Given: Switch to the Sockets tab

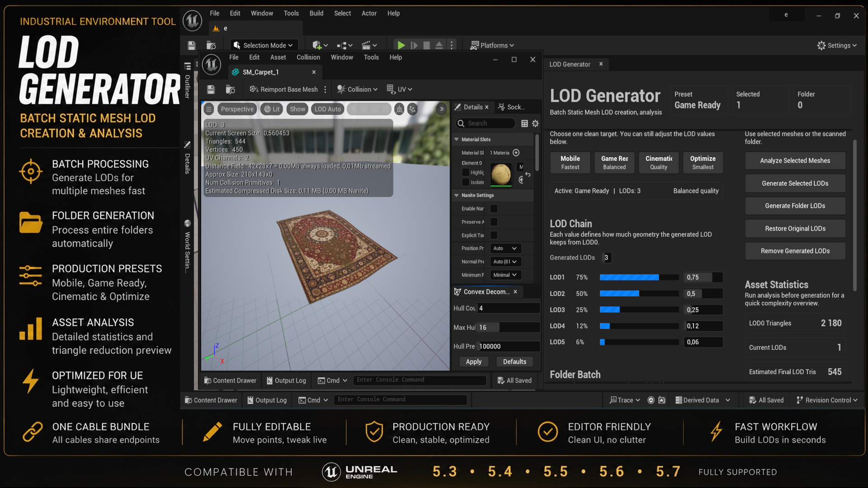Looking at the screenshot, I should pyautogui.click(x=512, y=107).
